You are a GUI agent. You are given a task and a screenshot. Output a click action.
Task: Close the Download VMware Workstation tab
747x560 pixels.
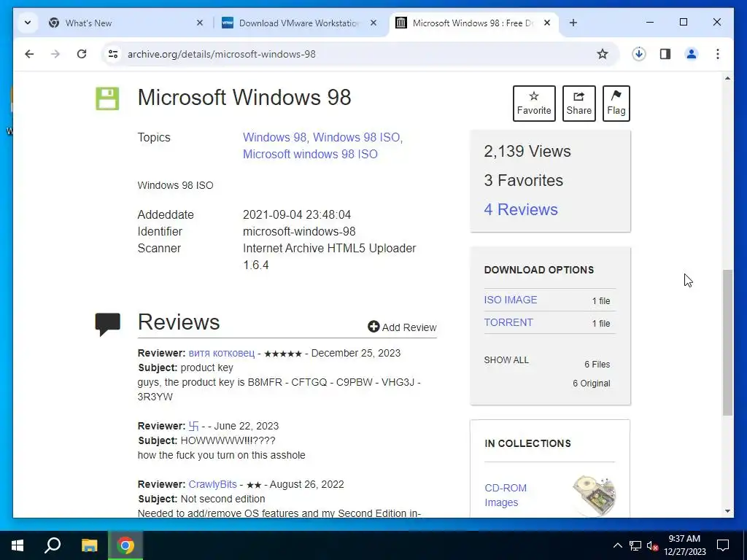[373, 23]
